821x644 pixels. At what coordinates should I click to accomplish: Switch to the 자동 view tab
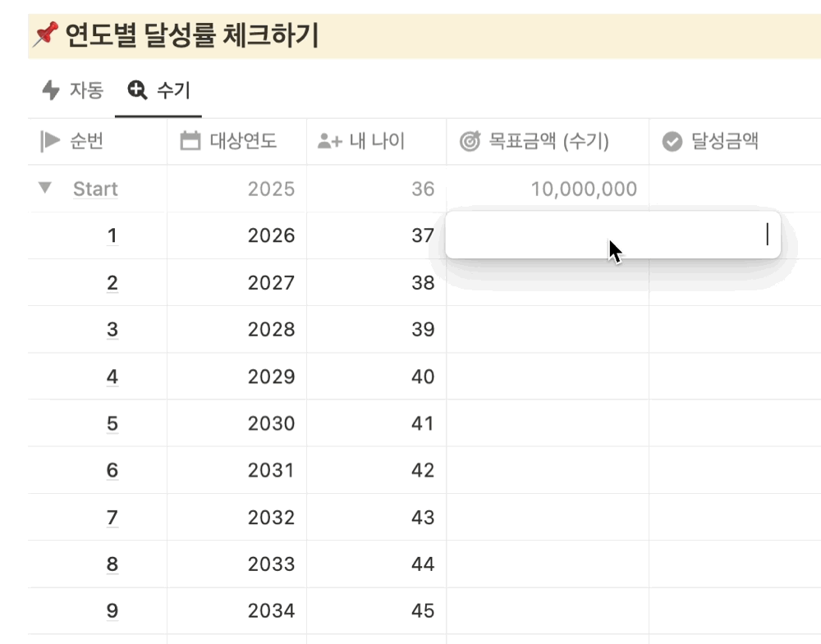tap(73, 90)
